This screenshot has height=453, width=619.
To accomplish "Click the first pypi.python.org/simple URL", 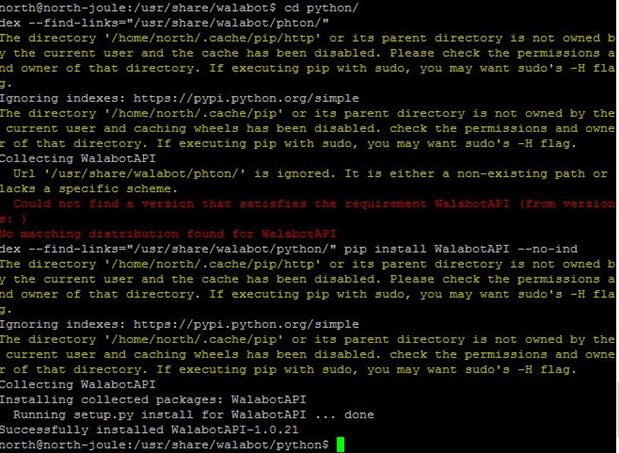I will click(246, 98).
